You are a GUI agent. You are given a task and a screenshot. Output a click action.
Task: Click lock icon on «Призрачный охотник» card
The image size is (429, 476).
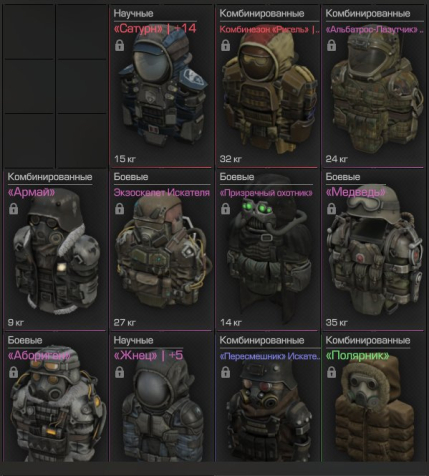click(x=225, y=209)
